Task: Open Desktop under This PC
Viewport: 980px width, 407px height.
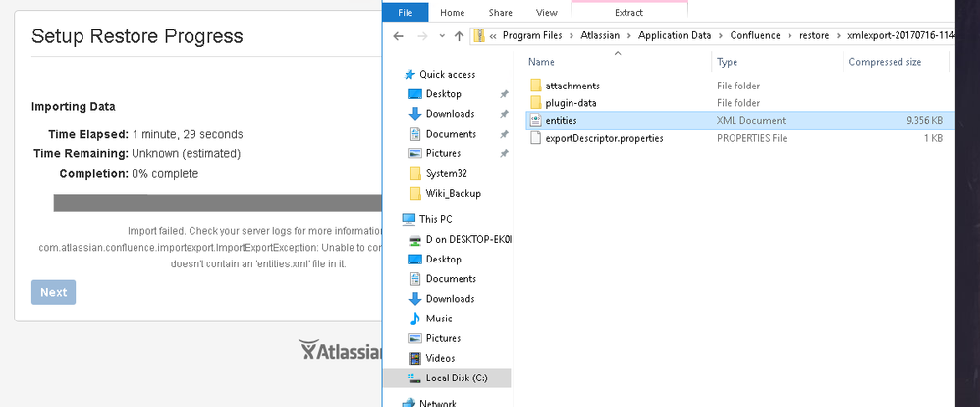Action: click(443, 259)
